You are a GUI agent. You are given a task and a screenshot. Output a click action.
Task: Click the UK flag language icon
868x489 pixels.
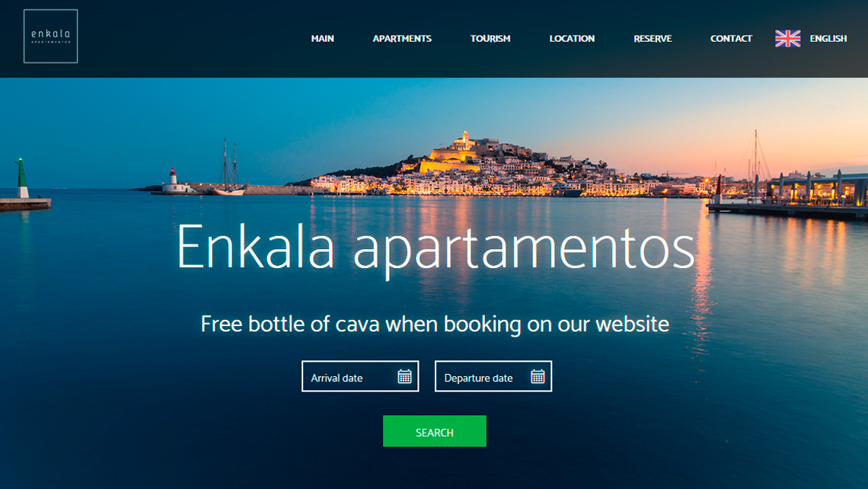pos(787,38)
